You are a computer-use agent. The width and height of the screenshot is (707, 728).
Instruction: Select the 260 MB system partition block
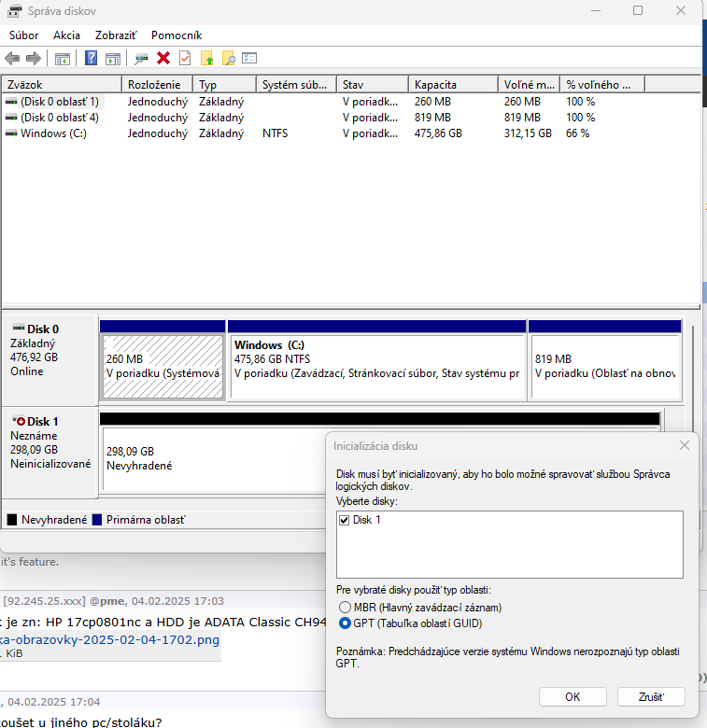coord(163,367)
